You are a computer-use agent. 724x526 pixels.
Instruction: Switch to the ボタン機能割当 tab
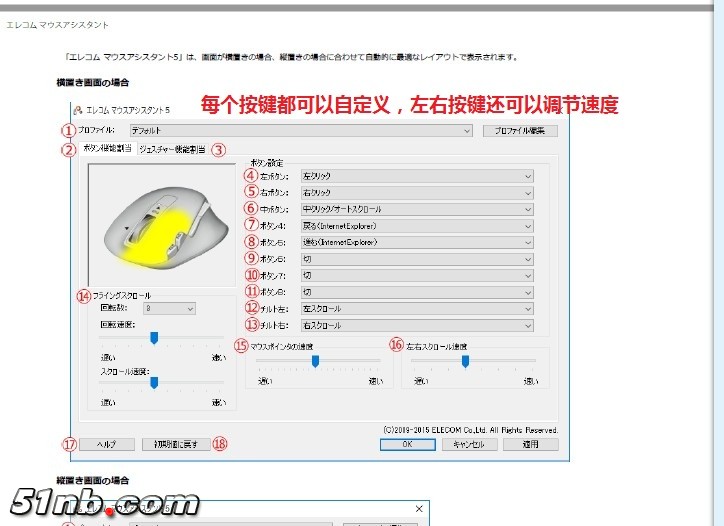click(x=107, y=148)
